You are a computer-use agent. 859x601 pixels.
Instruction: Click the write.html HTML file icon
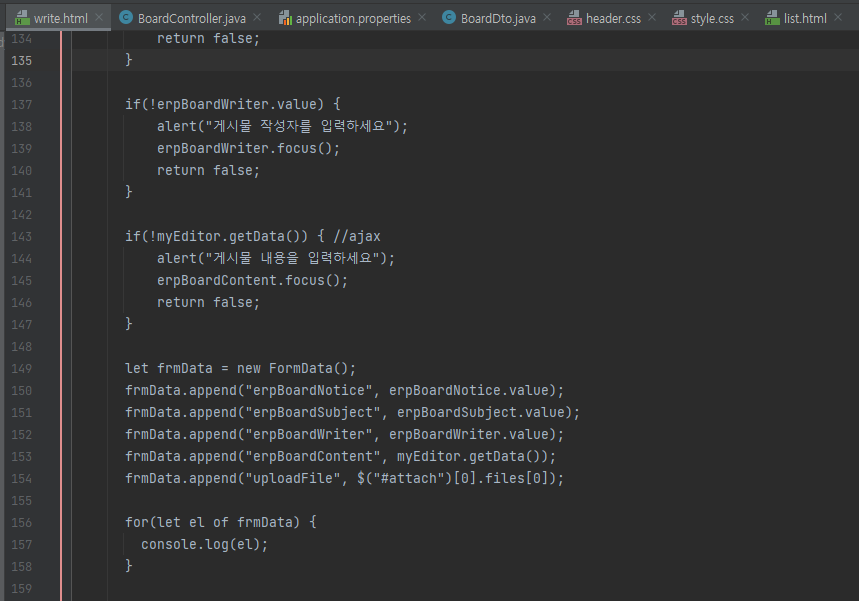pyautogui.click(x=22, y=18)
